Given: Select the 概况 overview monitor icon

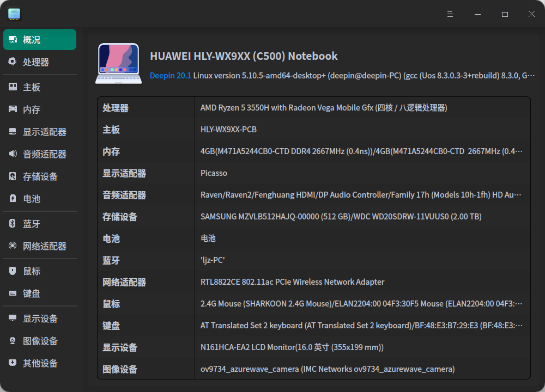Looking at the screenshot, I should (13, 40).
